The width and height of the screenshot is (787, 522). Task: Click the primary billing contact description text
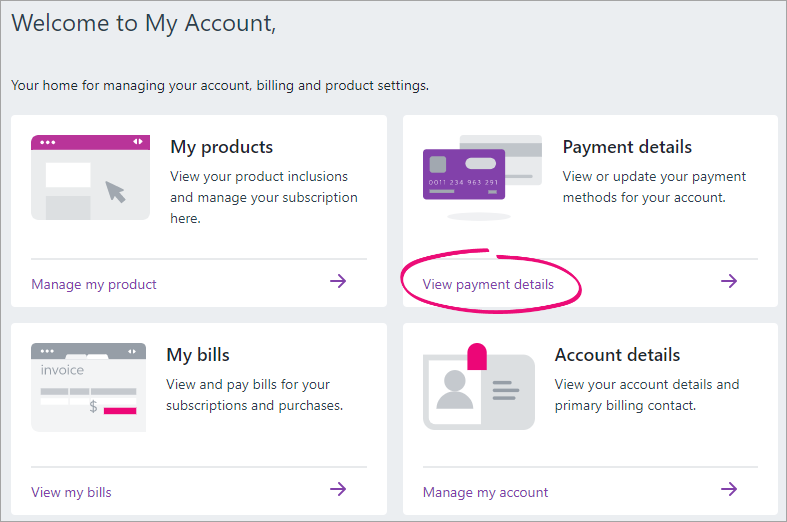point(646,395)
